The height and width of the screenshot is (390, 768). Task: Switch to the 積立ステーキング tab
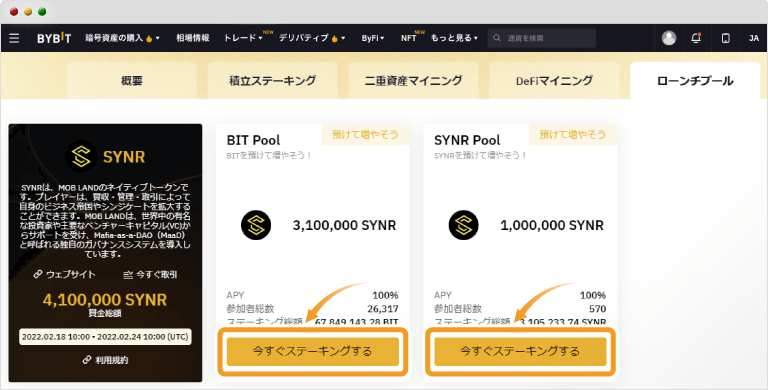(272, 80)
